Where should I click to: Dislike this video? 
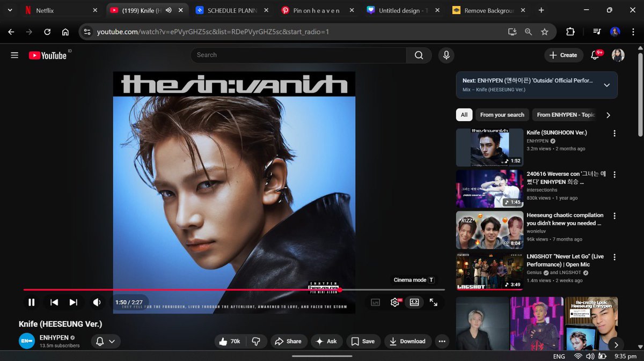tap(256, 341)
